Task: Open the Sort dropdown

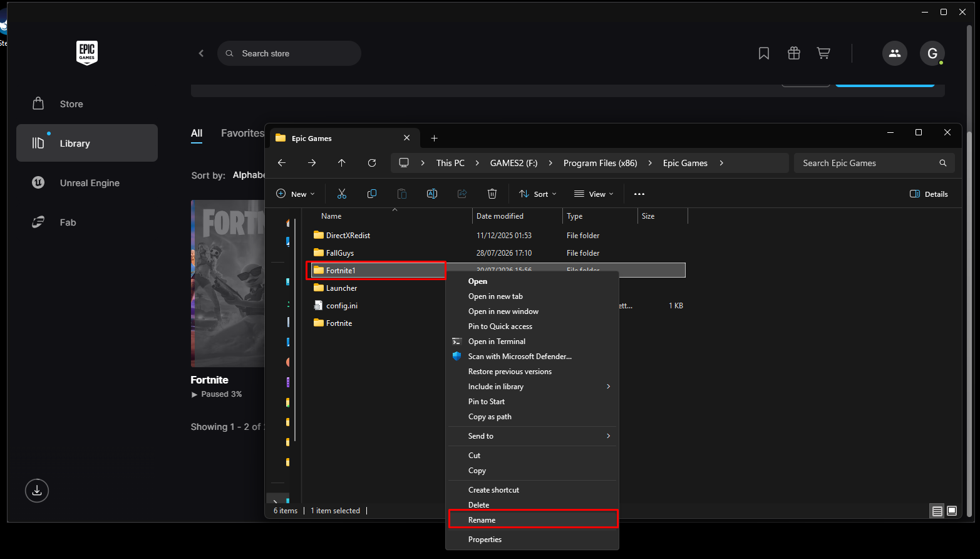Action: [x=538, y=194]
